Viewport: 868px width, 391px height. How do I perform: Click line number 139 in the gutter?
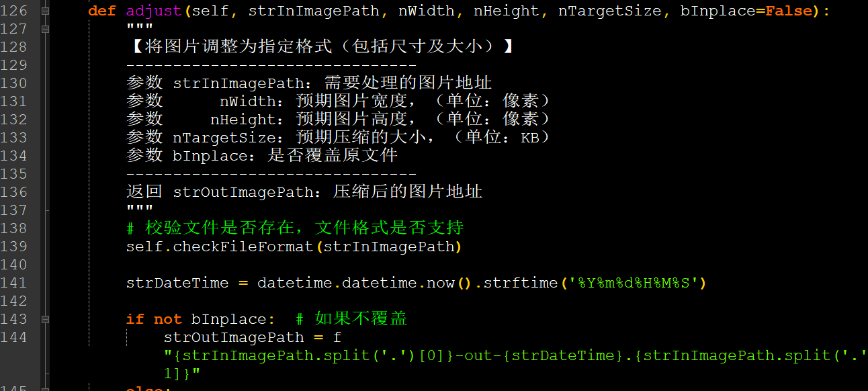(x=14, y=247)
